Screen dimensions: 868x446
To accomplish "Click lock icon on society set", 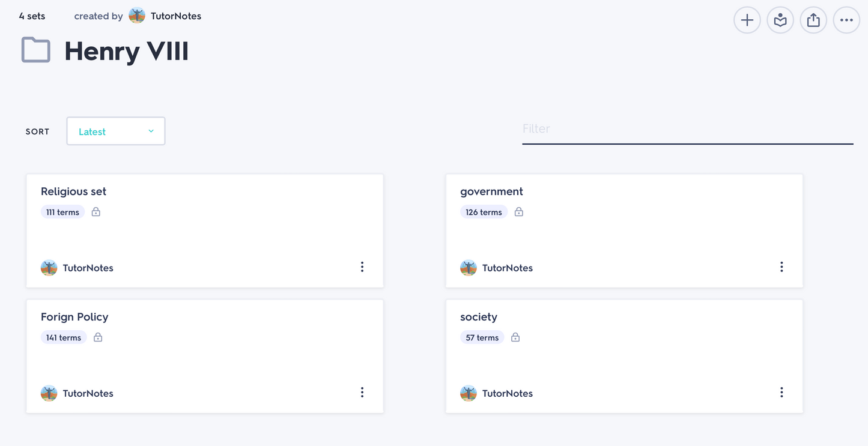I will point(515,337).
